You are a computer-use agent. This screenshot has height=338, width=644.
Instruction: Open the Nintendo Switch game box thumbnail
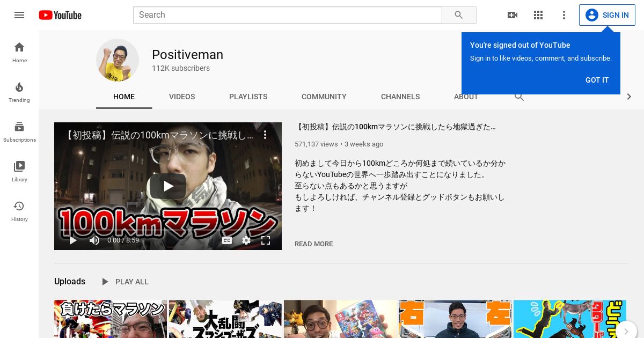click(x=340, y=319)
